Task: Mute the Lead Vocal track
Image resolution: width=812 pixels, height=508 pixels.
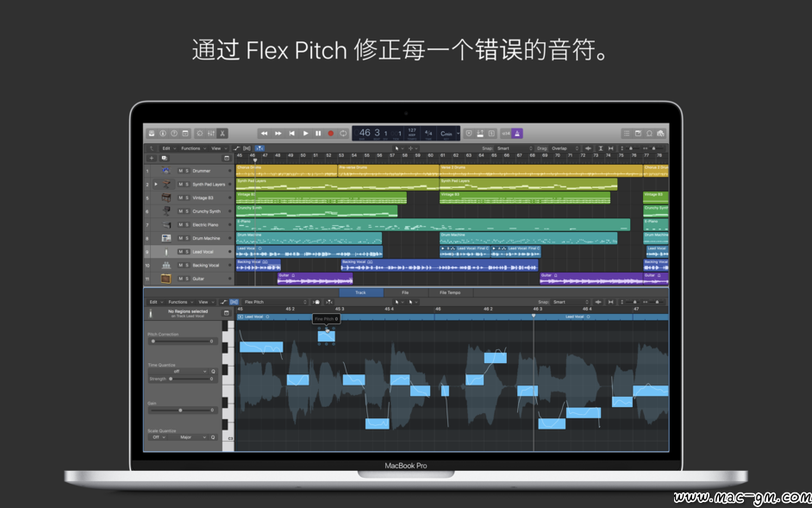Action: pyautogui.click(x=180, y=251)
